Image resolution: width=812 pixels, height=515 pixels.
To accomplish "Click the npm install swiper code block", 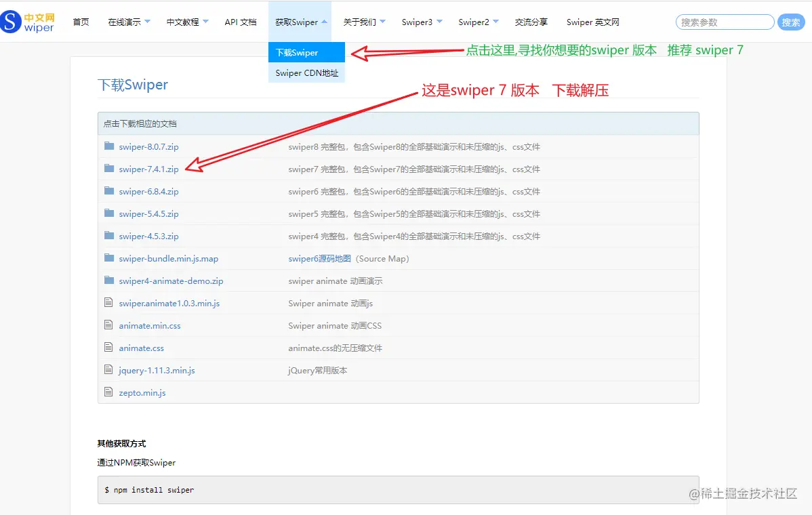I will pyautogui.click(x=399, y=490).
